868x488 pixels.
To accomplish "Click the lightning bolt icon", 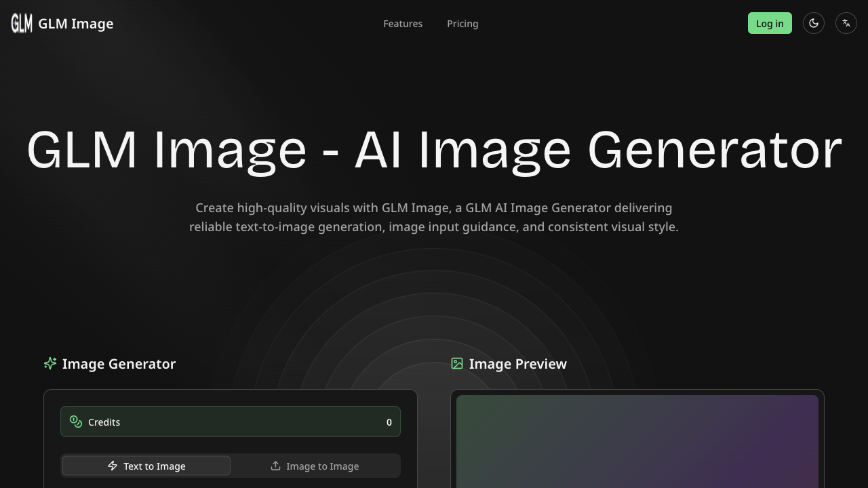I will coord(113,466).
